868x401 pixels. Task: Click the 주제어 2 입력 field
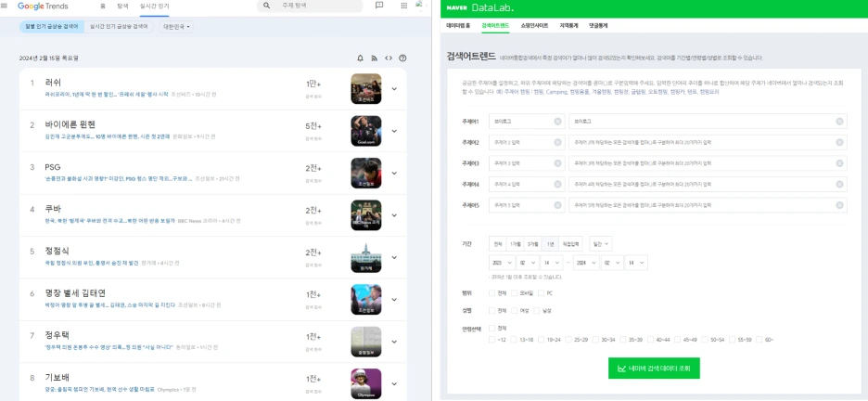527,142
